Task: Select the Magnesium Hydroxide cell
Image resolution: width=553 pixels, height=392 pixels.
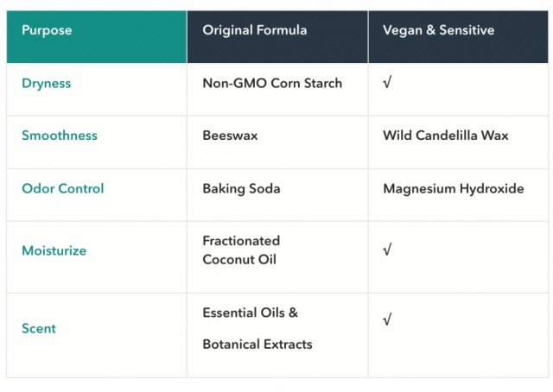Action: 458,195
